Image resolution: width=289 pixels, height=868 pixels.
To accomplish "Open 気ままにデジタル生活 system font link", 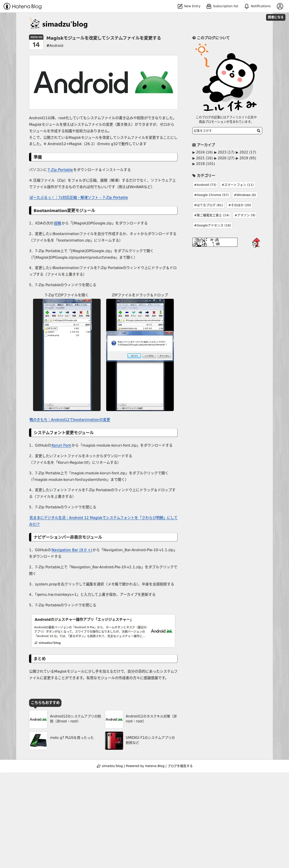I will point(103,521).
